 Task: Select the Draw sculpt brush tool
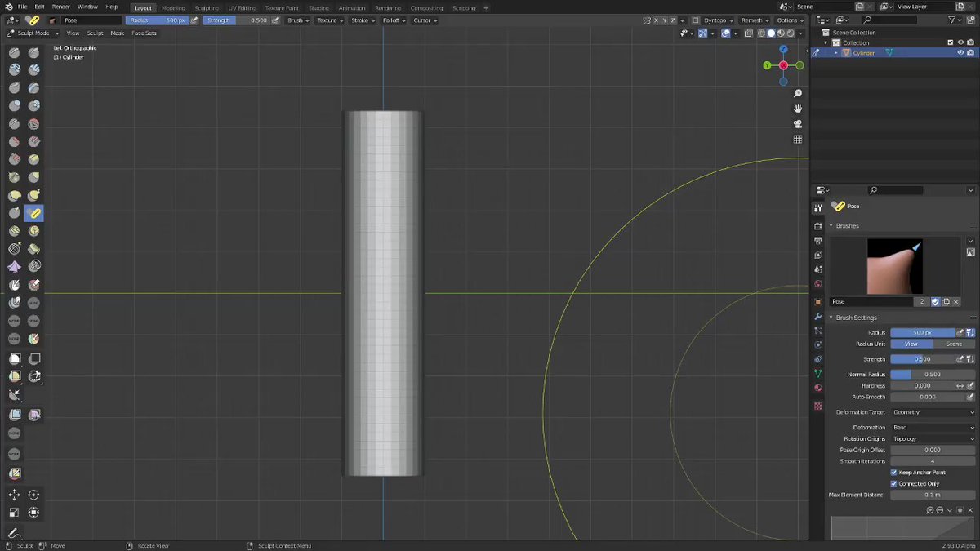[15, 52]
